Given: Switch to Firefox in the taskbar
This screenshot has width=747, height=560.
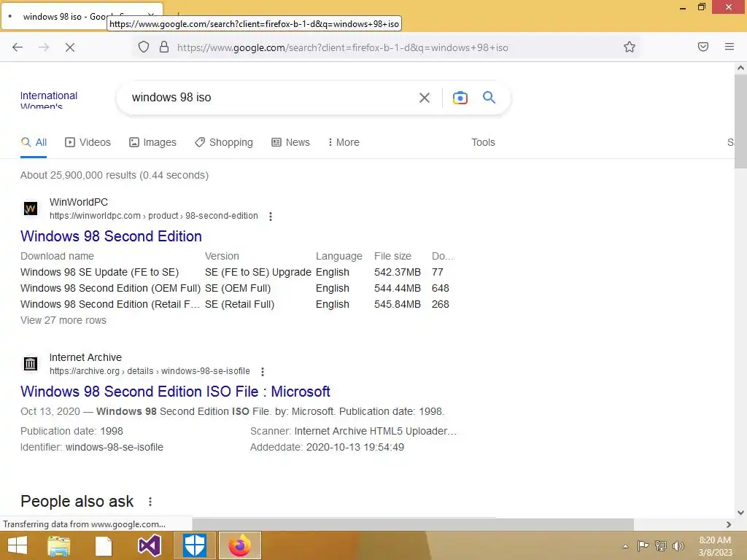Looking at the screenshot, I should pos(239,545).
